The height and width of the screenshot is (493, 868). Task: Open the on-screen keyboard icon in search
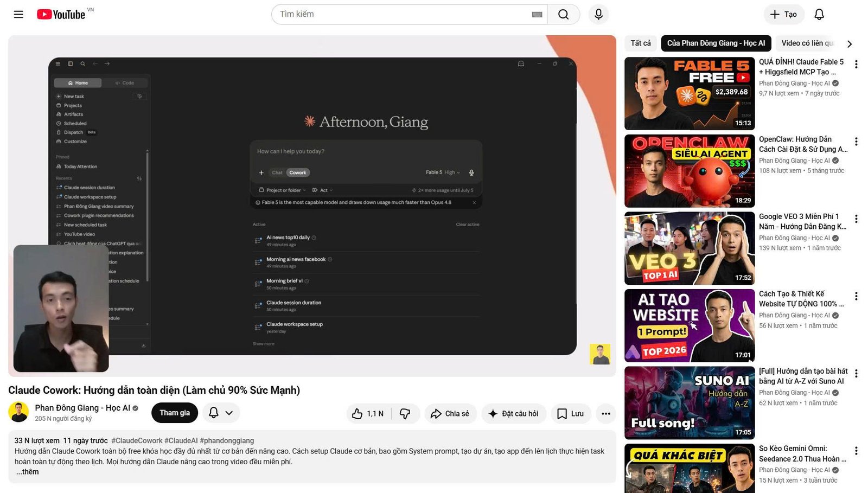[x=537, y=15]
